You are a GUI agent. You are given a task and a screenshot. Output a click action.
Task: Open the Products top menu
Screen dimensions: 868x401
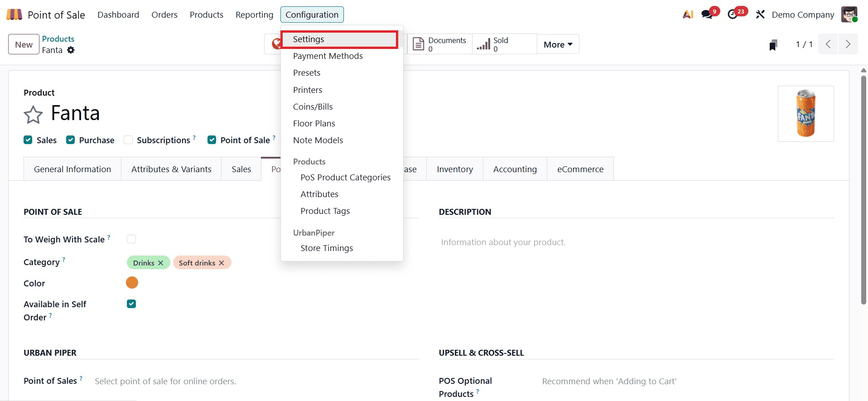[x=207, y=14]
